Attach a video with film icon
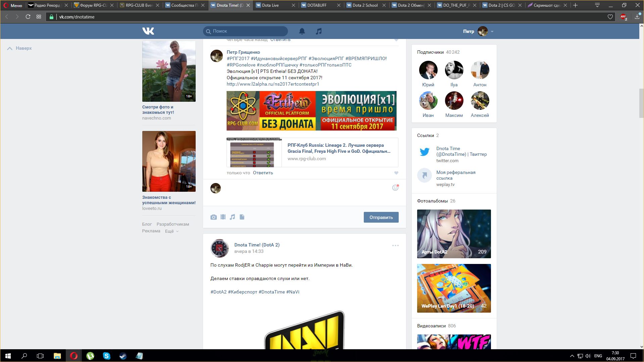The height and width of the screenshot is (362, 644). pyautogui.click(x=223, y=217)
